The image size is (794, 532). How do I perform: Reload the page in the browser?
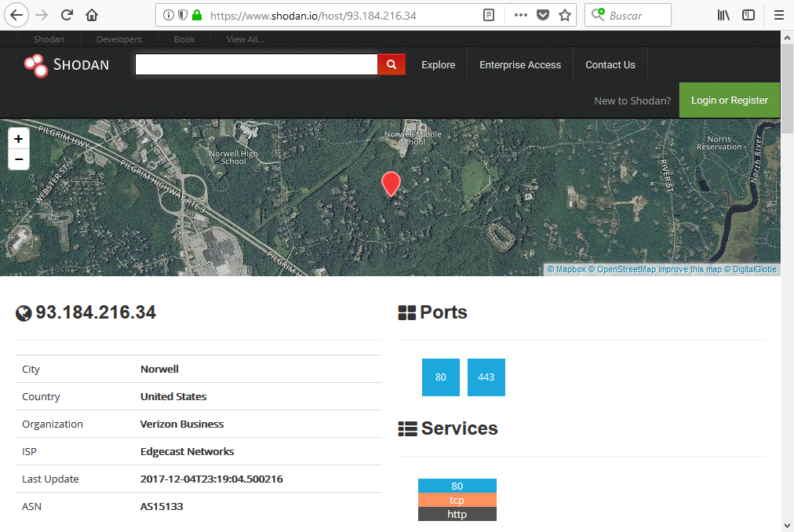point(67,15)
